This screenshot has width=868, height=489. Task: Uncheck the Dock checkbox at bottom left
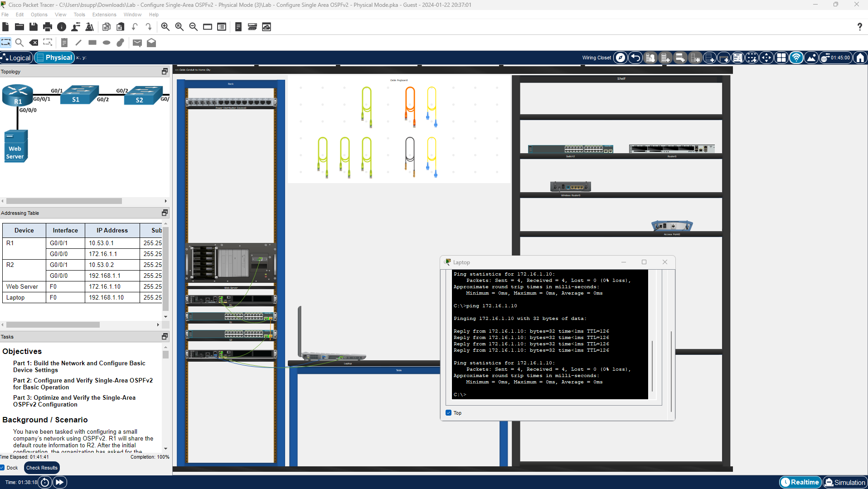(3, 468)
